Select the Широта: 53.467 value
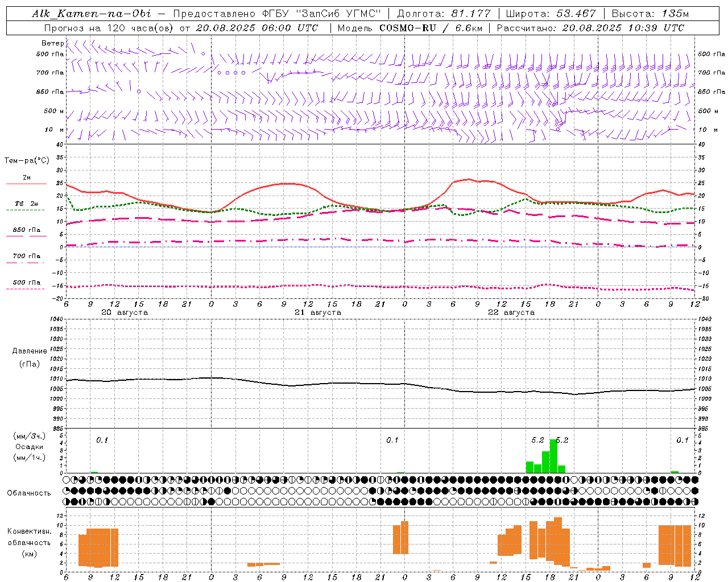Viewport: 728px width, 582px height. coord(551,14)
